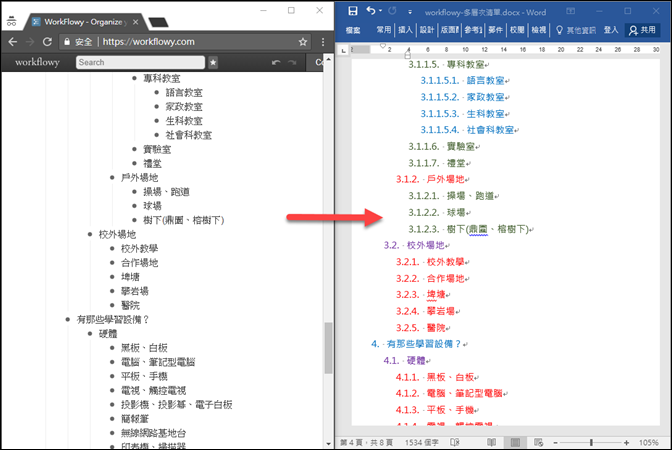Viewport: 672px width, 450px height.
Task: Click the lightbulb Tell Me box in Word
Action: coord(576,30)
